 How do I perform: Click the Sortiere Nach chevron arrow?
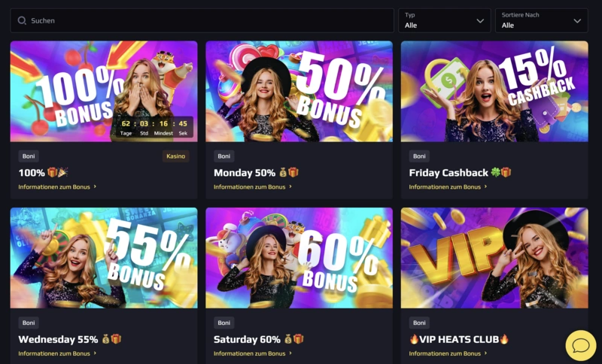point(577,21)
